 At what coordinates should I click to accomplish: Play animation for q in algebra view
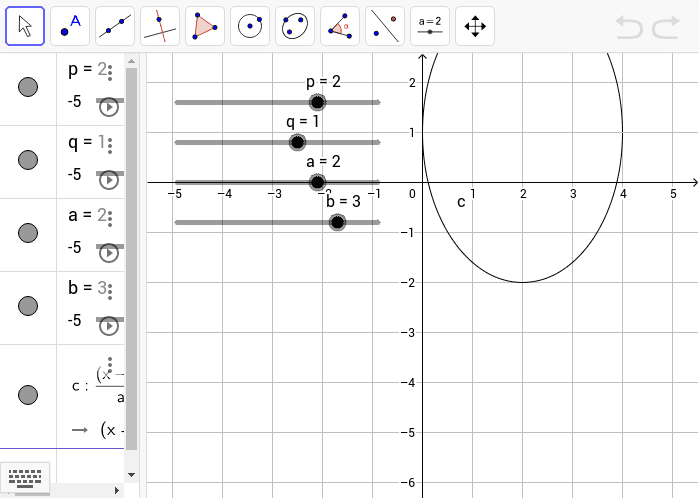coord(108,180)
